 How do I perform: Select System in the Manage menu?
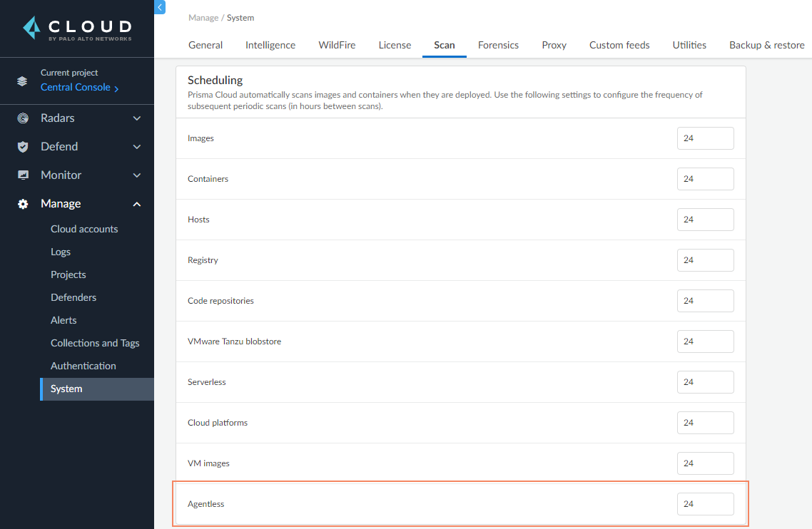97,389
